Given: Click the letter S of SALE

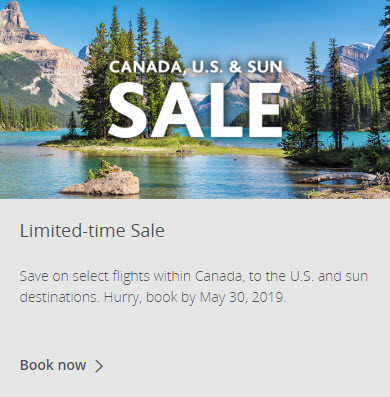Looking at the screenshot, I should [x=127, y=111].
